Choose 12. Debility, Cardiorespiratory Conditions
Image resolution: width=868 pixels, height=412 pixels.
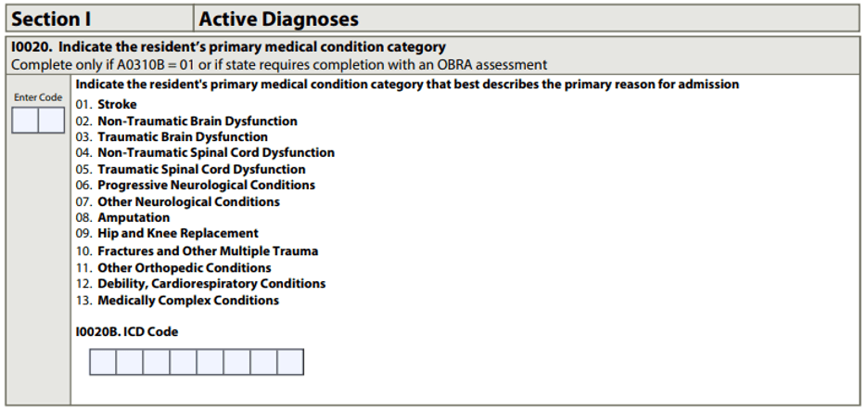(x=200, y=284)
